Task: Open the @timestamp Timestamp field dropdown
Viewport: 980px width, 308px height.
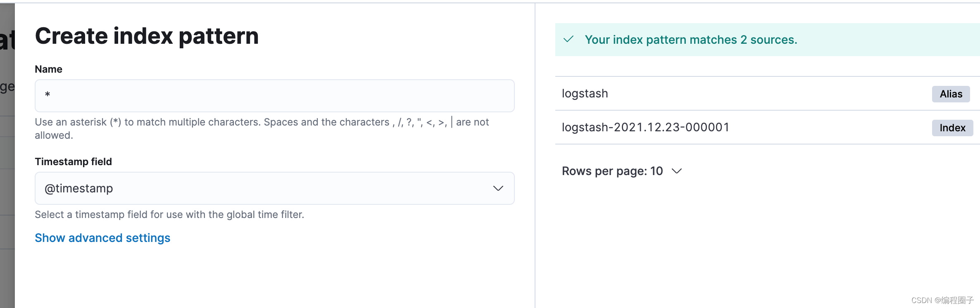Action: click(x=274, y=188)
